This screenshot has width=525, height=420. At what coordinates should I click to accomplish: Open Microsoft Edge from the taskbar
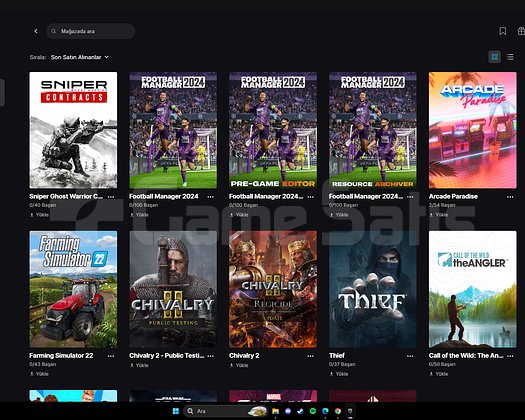tap(325, 411)
